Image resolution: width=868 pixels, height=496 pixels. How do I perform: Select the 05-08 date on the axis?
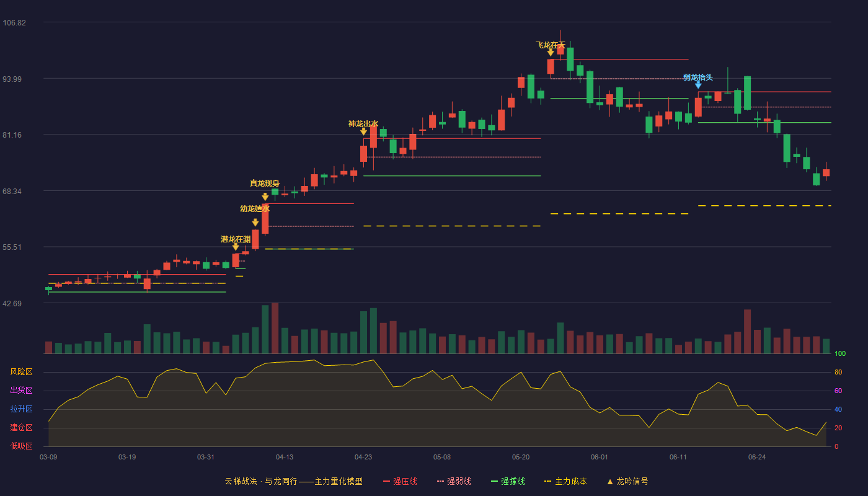coord(442,457)
